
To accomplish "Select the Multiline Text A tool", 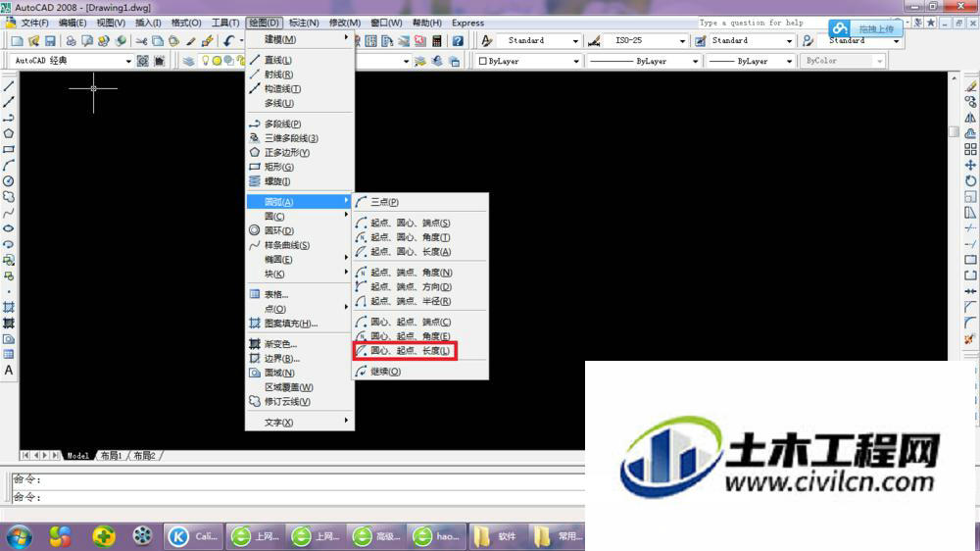I will tap(9, 371).
